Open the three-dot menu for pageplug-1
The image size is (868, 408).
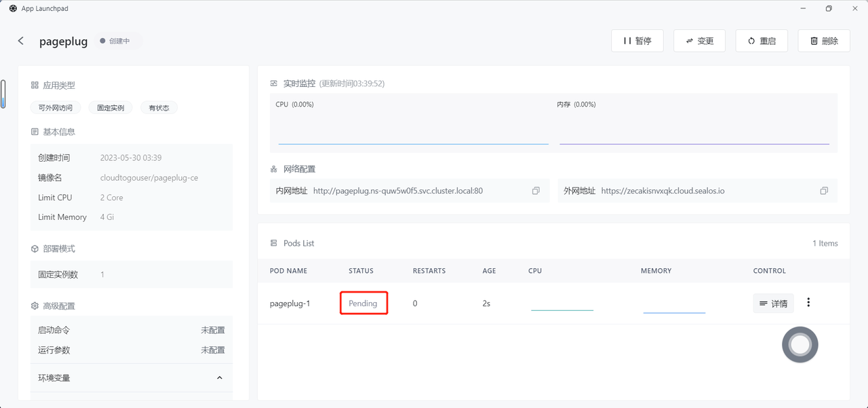pos(808,303)
